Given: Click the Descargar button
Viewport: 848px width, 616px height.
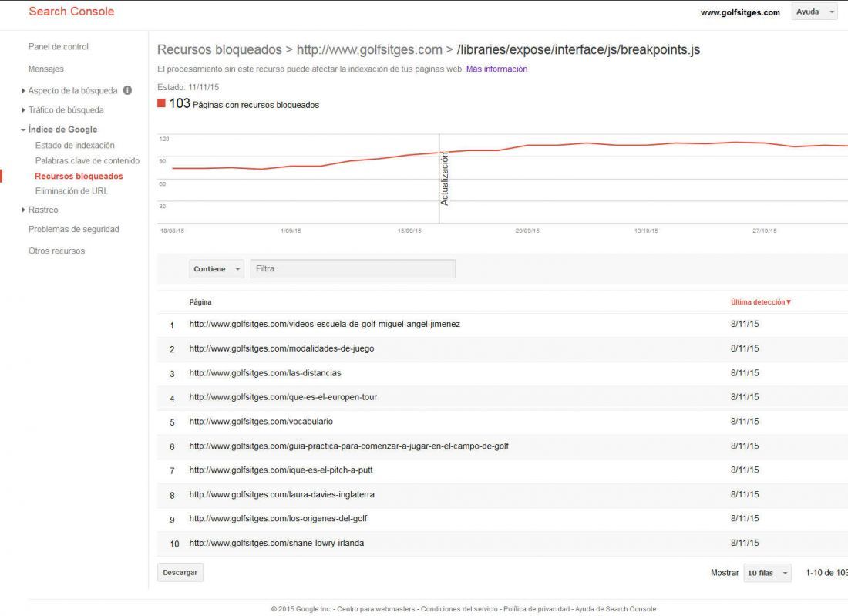Looking at the screenshot, I should point(180,573).
